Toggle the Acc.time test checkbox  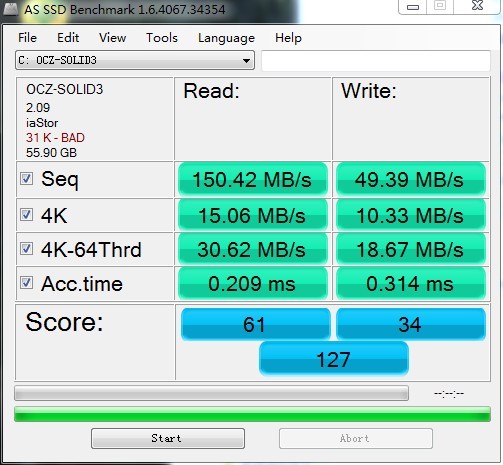pyautogui.click(x=26, y=283)
